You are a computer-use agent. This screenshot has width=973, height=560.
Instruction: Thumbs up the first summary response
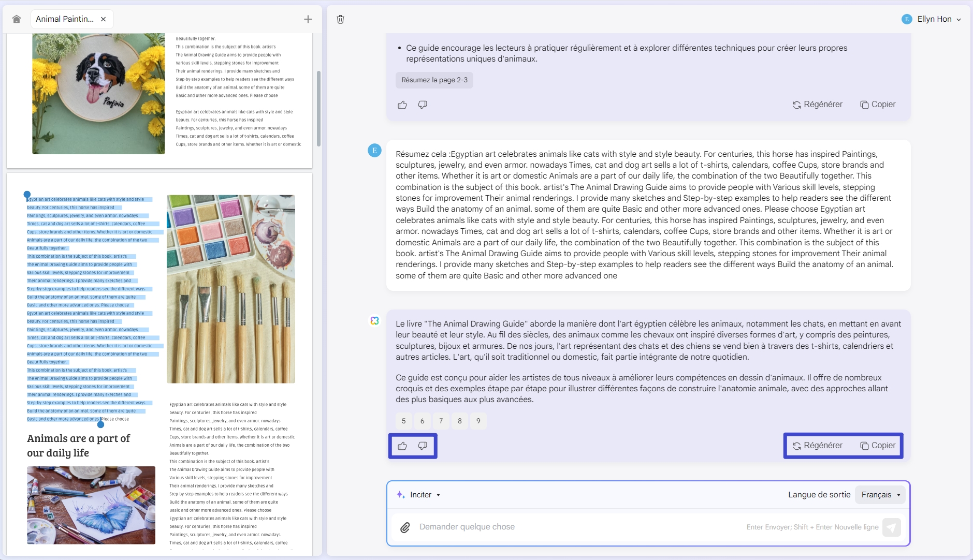[x=402, y=105]
